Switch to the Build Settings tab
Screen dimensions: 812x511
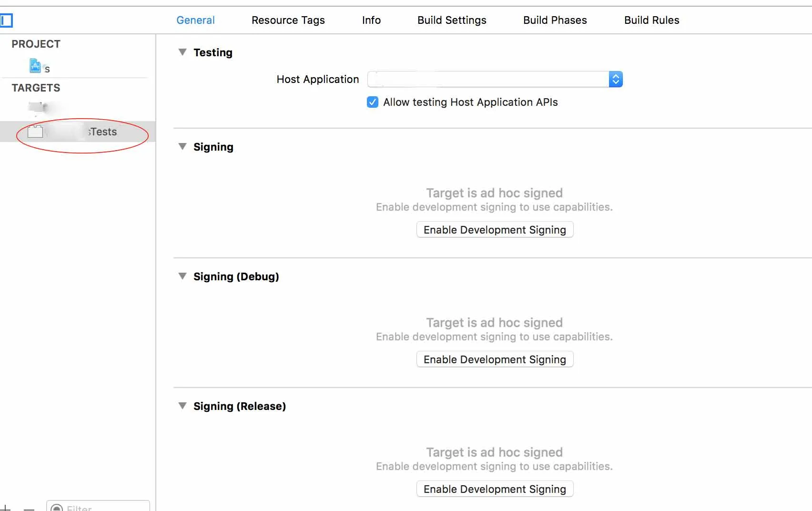pos(452,20)
